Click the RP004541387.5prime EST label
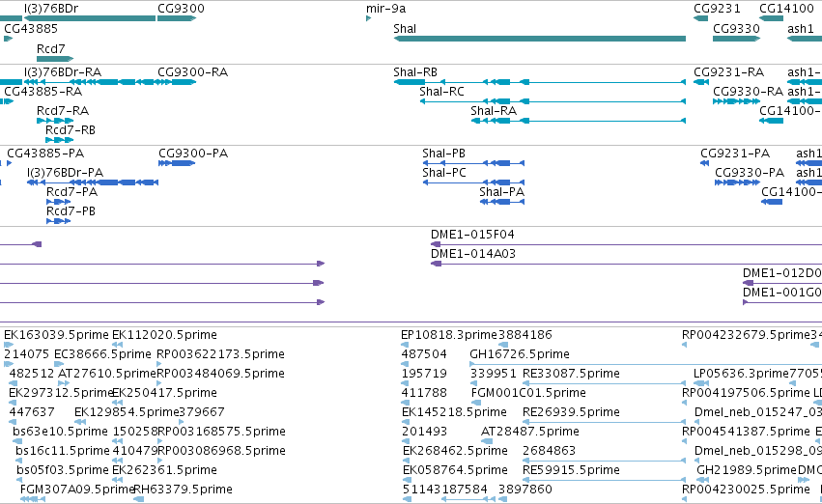This screenshot has height=504, width=822. tap(746, 432)
